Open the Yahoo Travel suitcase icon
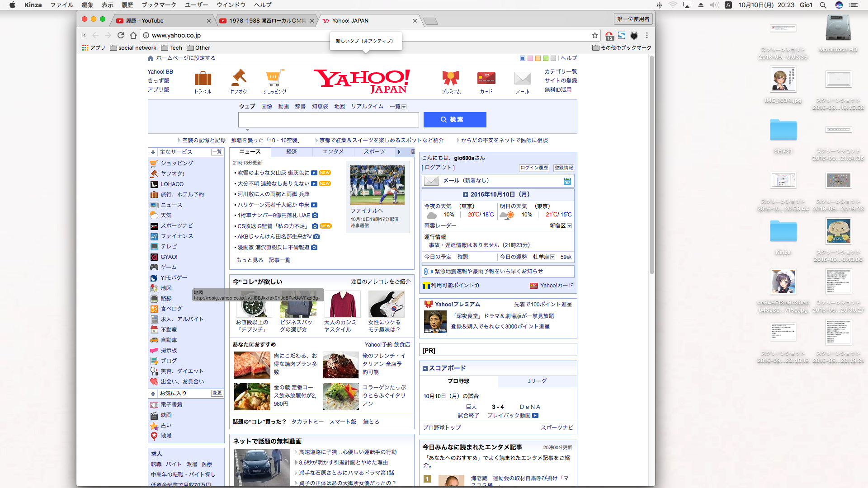 (x=203, y=78)
